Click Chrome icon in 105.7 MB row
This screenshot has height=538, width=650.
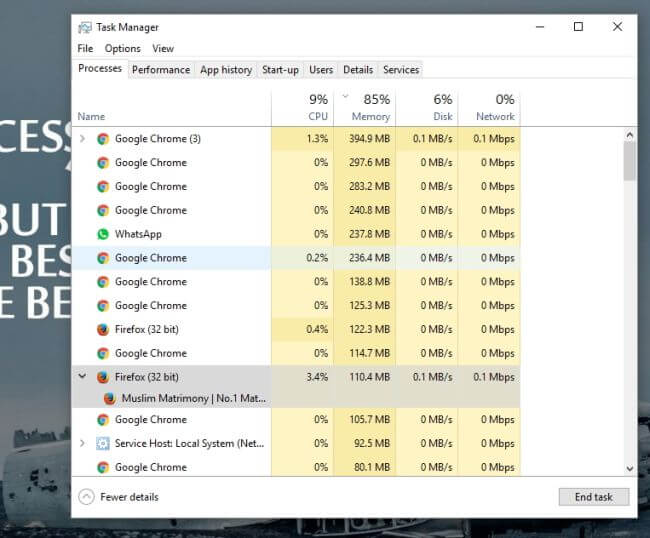point(103,419)
